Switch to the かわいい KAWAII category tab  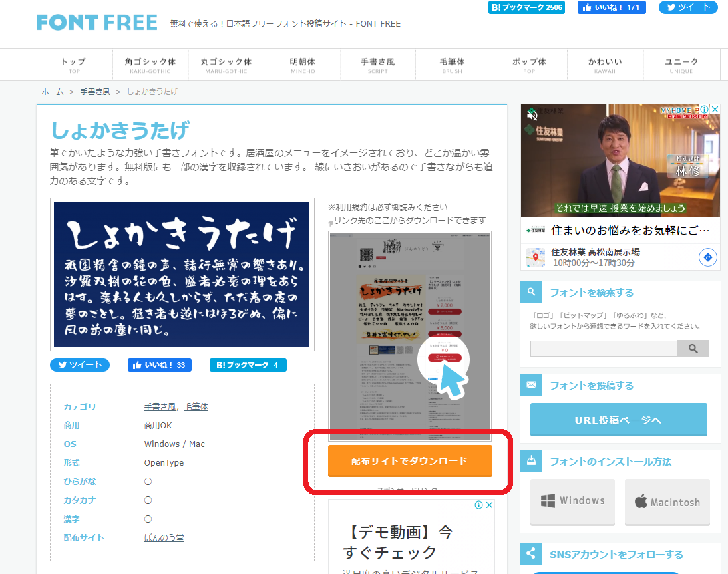tap(605, 63)
